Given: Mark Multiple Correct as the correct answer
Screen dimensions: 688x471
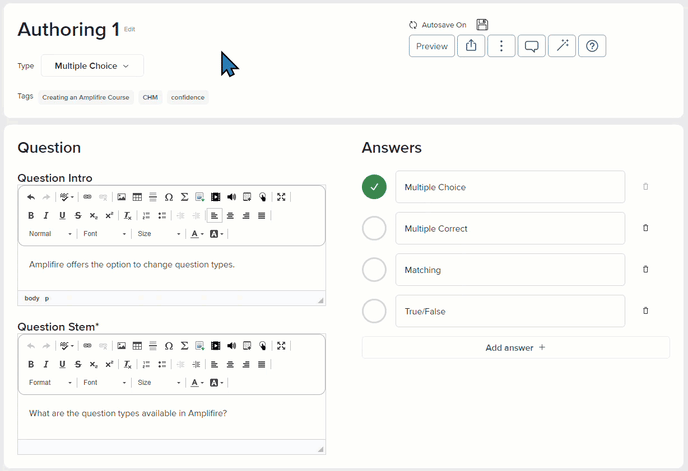Looking at the screenshot, I should (x=374, y=228).
